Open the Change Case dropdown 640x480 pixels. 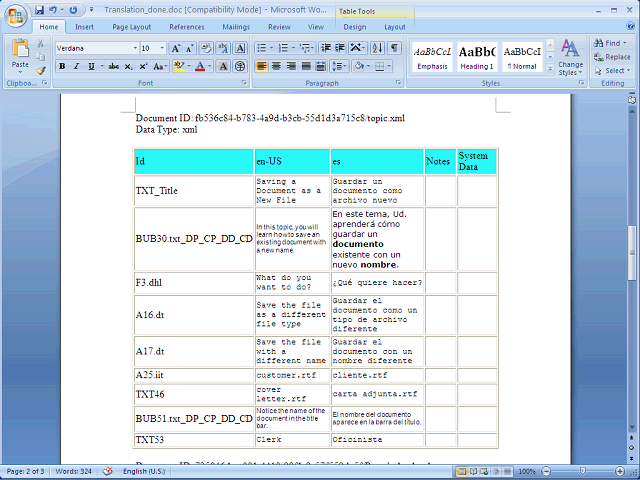tap(159, 66)
